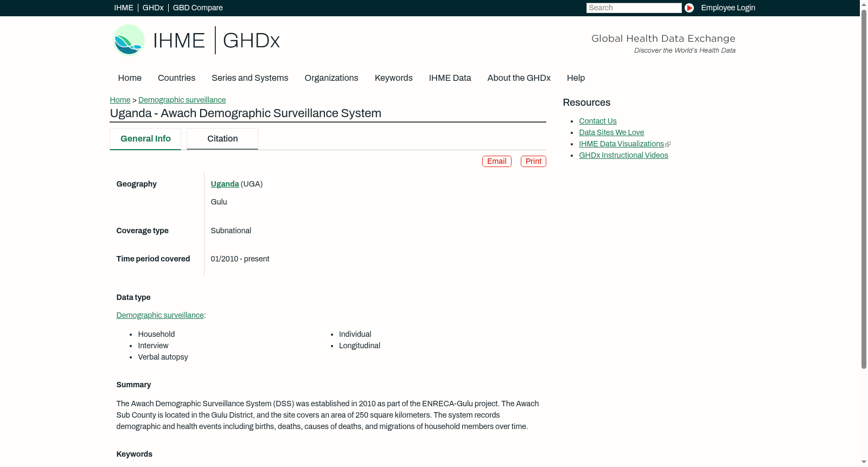
Task: Click the scrollbar down arrow
Action: pyautogui.click(x=864, y=462)
